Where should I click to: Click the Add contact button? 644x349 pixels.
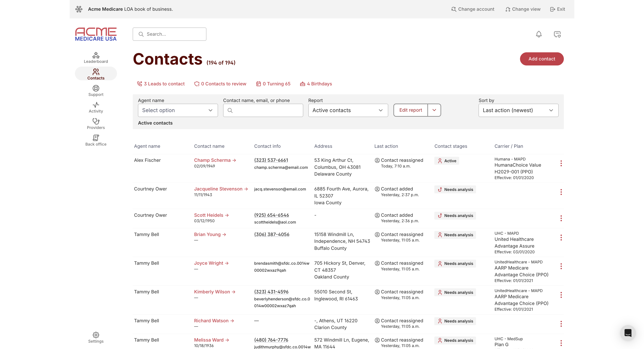click(541, 59)
